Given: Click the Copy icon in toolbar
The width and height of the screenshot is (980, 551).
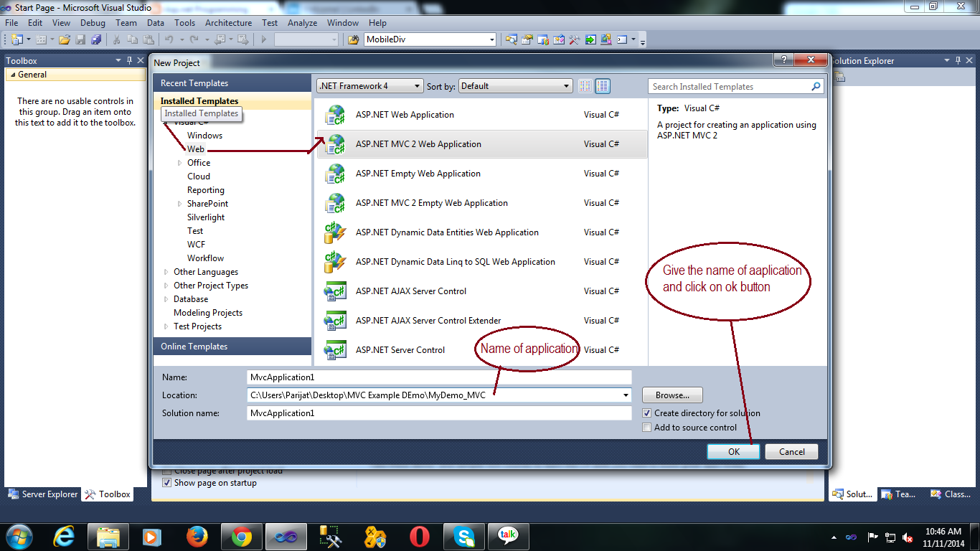Looking at the screenshot, I should pos(133,39).
